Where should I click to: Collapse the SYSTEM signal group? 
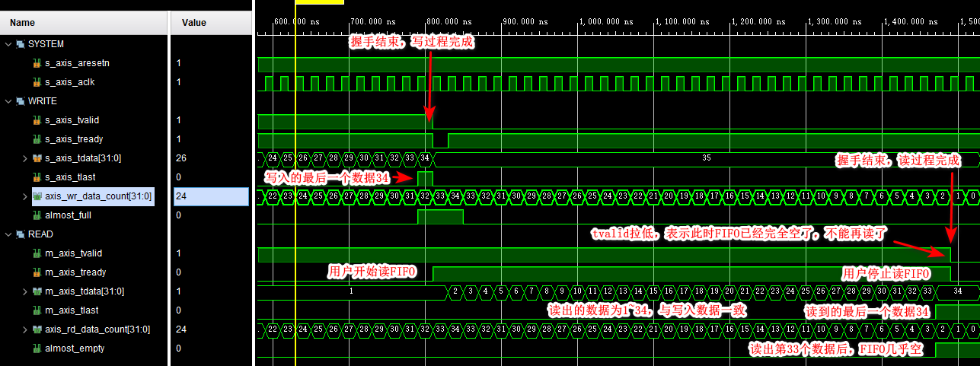(x=8, y=44)
